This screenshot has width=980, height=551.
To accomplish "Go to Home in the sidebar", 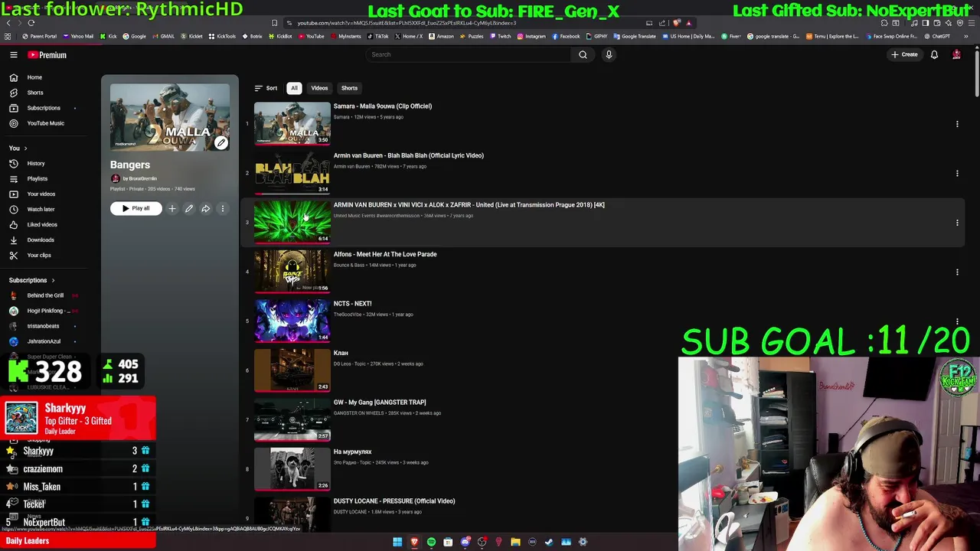I will point(34,77).
